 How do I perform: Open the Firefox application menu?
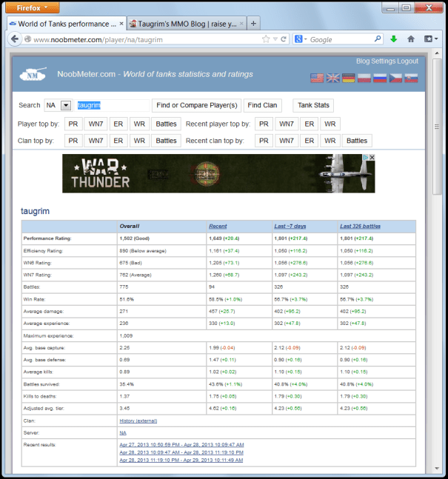32,7
